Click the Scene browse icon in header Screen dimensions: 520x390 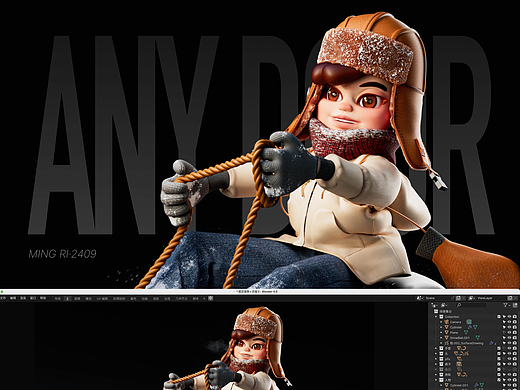419,298
